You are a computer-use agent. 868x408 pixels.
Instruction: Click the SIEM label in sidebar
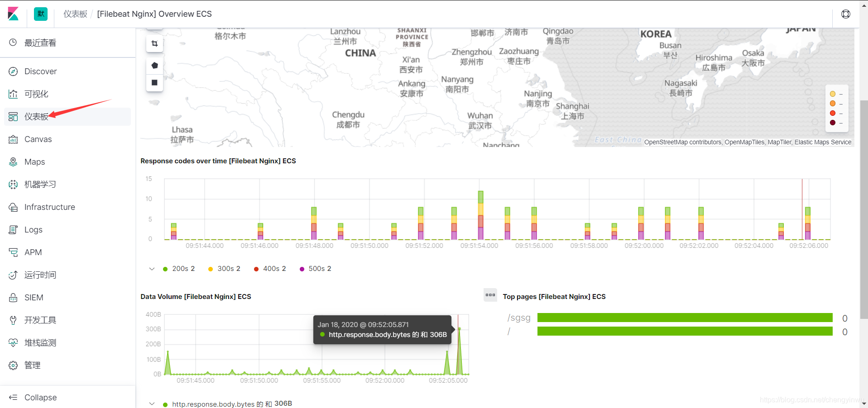(x=34, y=298)
